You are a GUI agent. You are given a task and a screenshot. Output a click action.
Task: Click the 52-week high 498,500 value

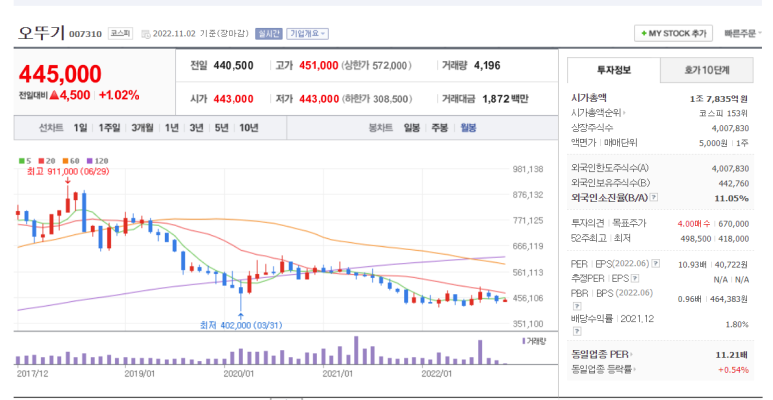coord(696,239)
